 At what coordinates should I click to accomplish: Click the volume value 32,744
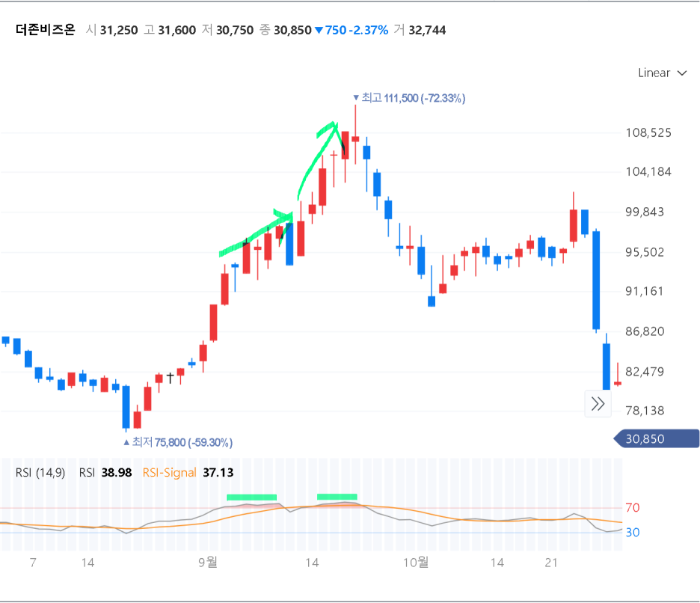click(427, 31)
